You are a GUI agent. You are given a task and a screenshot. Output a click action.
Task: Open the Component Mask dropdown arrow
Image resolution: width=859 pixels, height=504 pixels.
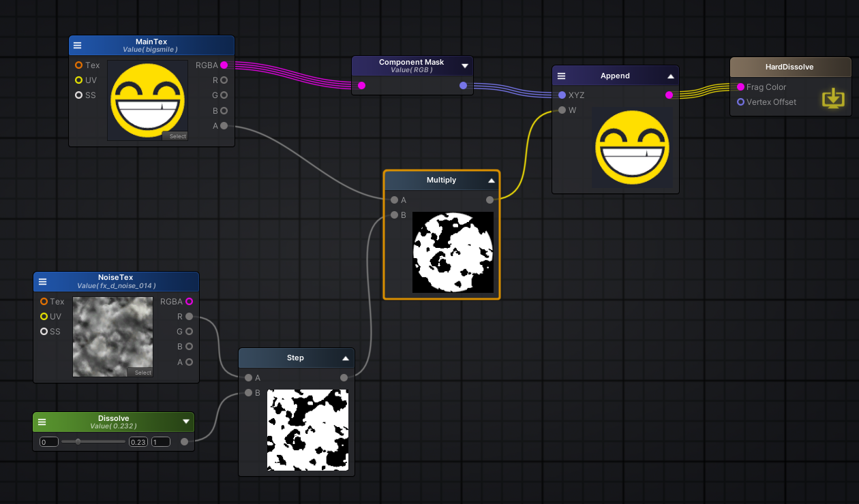tap(465, 66)
